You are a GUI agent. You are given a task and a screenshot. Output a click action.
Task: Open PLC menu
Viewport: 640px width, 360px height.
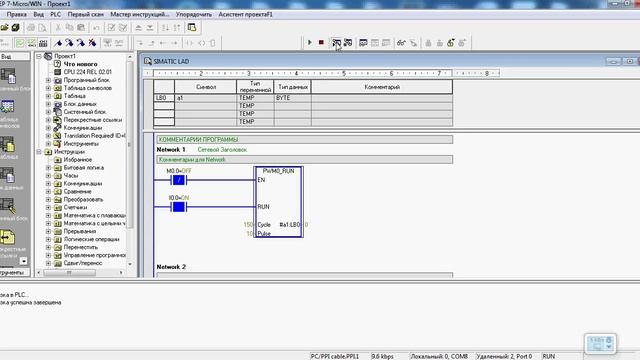point(56,14)
